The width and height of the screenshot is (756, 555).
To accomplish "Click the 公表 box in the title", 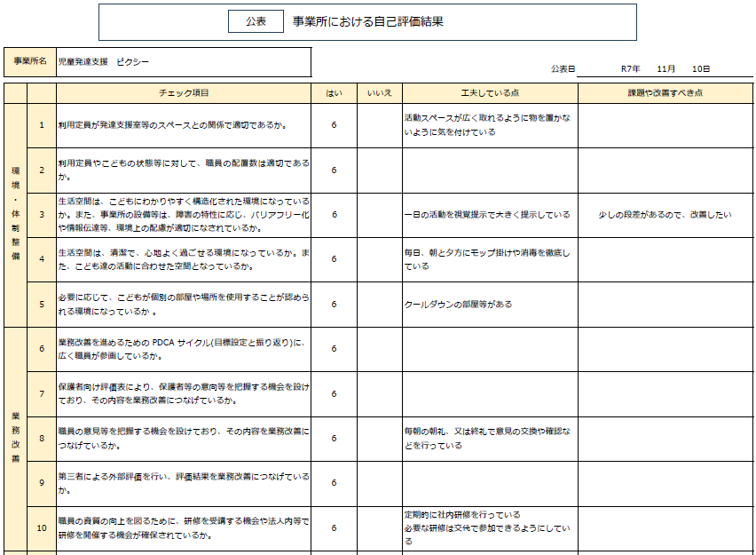I will click(256, 22).
